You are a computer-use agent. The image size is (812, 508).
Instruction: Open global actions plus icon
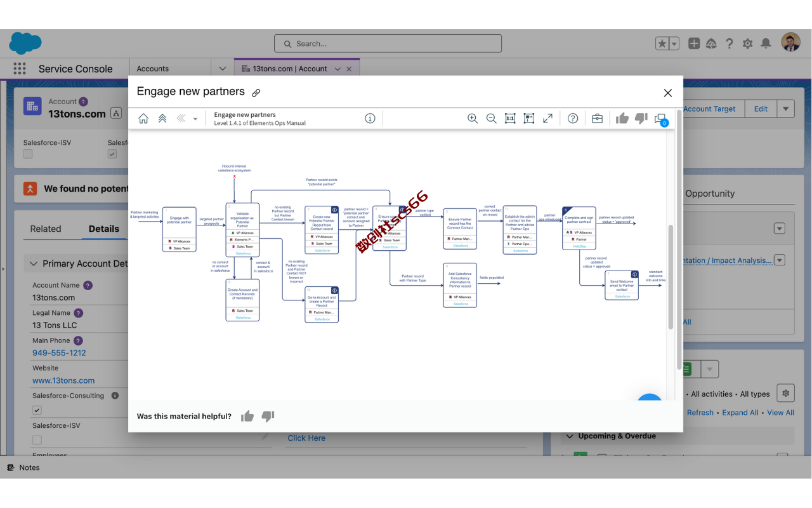[x=694, y=43]
